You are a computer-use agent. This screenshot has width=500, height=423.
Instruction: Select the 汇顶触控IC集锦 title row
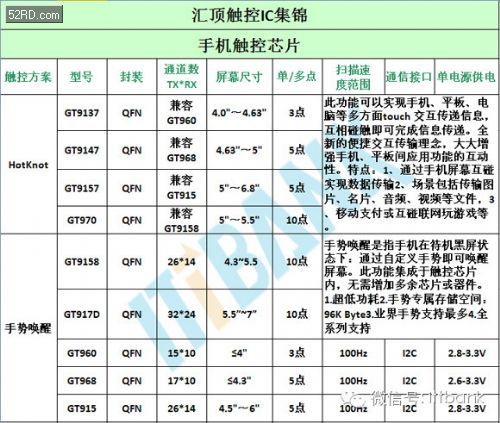(x=250, y=15)
